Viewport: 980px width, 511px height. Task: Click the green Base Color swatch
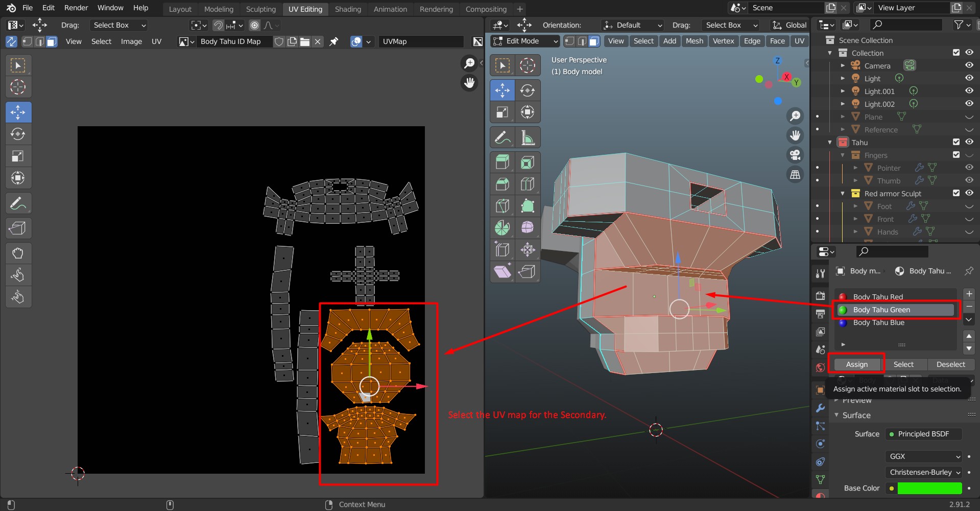click(x=929, y=488)
